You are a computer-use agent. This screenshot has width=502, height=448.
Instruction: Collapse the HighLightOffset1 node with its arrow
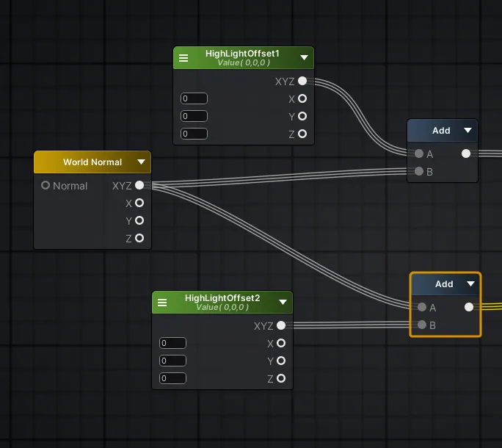pyautogui.click(x=304, y=58)
